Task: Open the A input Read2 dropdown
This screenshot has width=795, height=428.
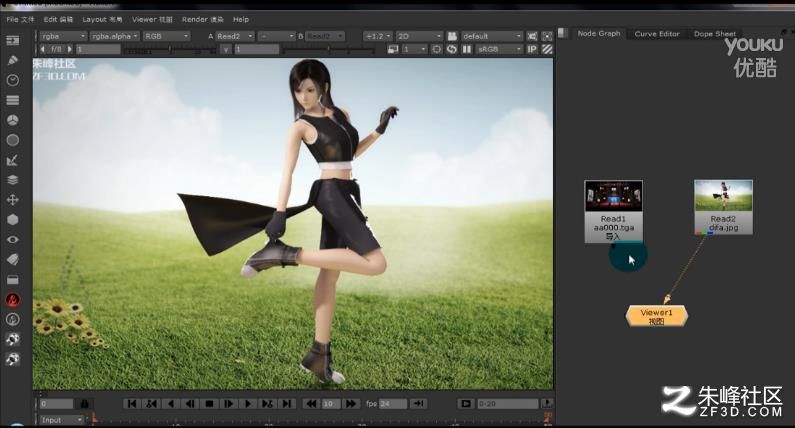Action: pos(235,36)
